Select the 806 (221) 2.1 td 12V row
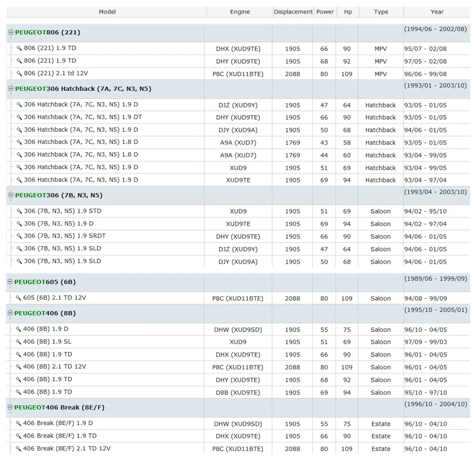The height and width of the screenshot is (460, 476). click(239, 74)
